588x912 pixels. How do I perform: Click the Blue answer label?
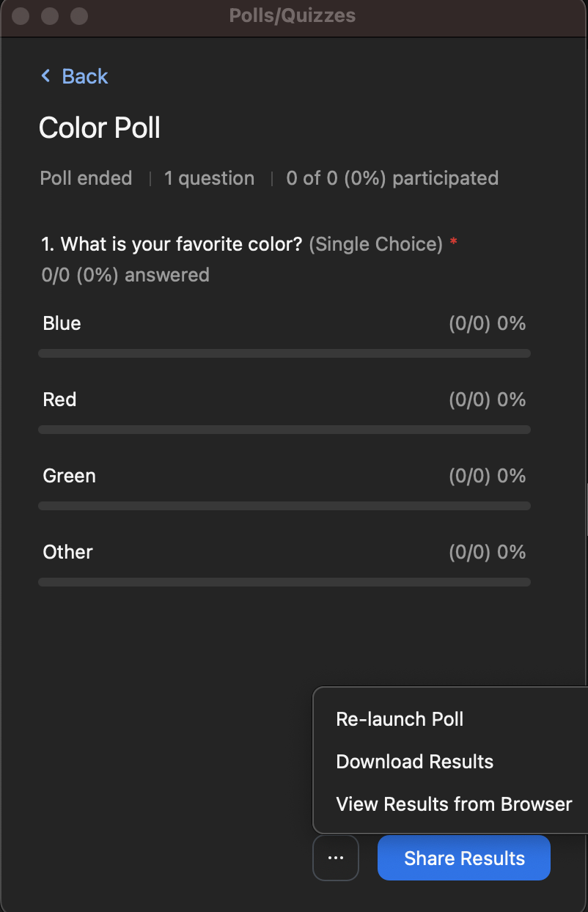coord(61,323)
